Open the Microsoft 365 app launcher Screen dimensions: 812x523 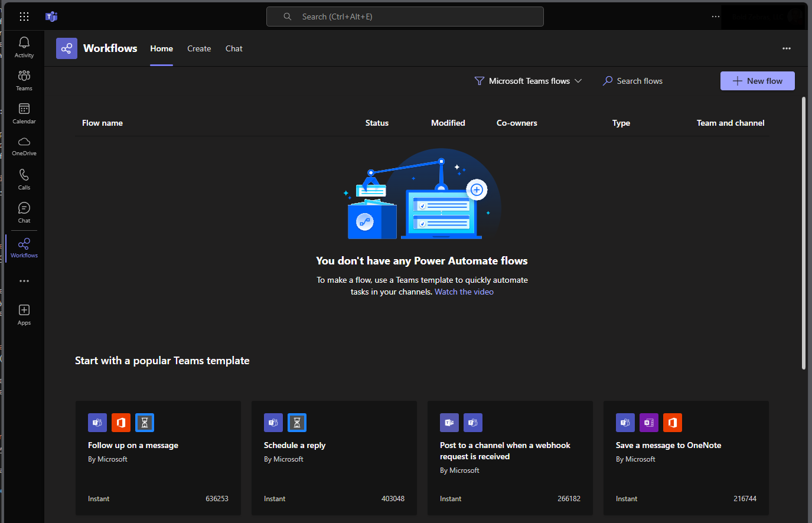[24, 16]
